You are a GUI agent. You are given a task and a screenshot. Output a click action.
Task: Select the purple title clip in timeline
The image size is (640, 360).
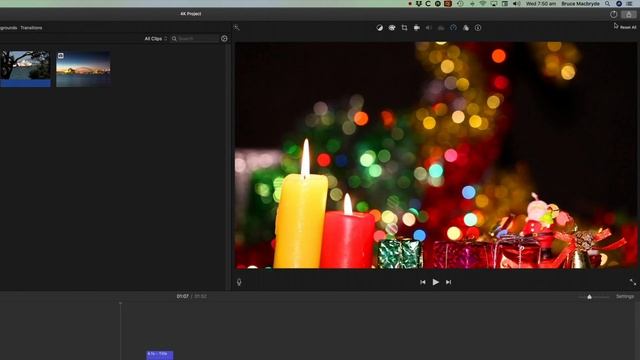click(160, 355)
